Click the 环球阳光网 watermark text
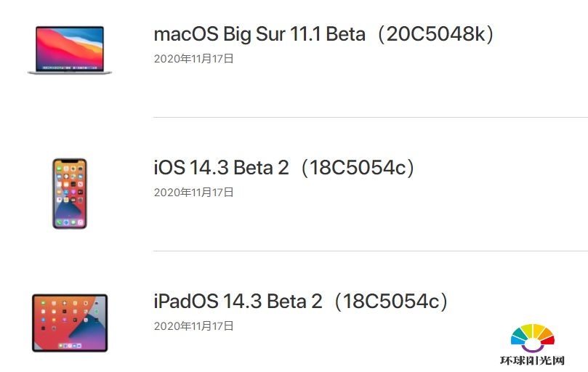 [x=532, y=361]
